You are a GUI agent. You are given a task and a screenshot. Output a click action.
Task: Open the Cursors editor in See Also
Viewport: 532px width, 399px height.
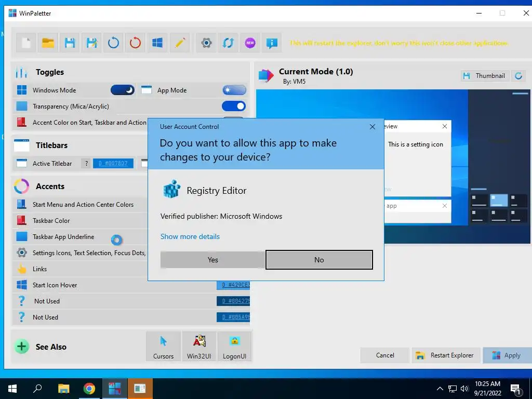[163, 347]
